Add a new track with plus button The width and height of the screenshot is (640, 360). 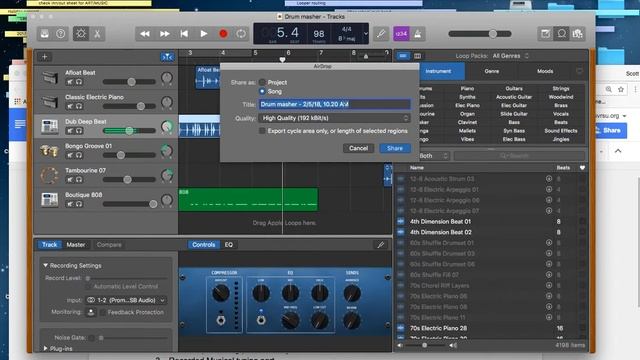[44, 57]
